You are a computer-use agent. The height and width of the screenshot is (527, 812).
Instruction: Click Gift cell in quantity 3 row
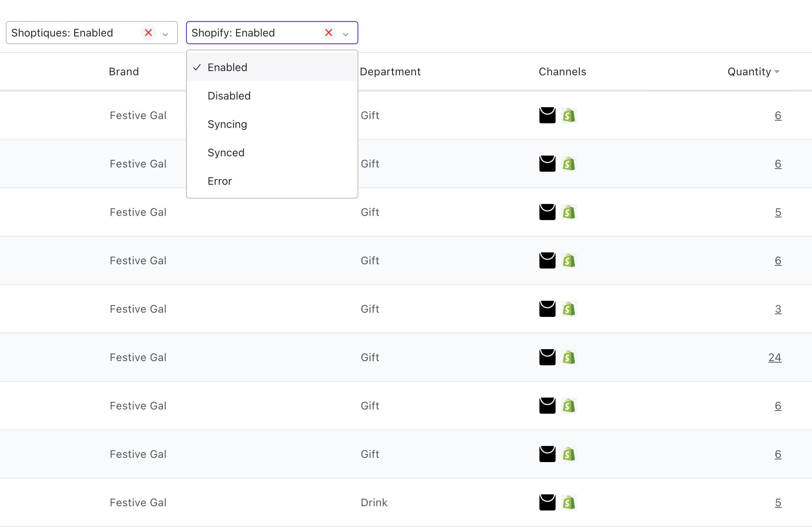click(x=370, y=309)
